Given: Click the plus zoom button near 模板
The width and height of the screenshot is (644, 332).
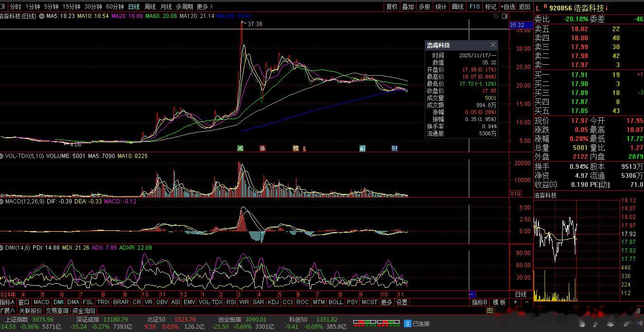Looking at the screenshot, I should click(516, 302).
